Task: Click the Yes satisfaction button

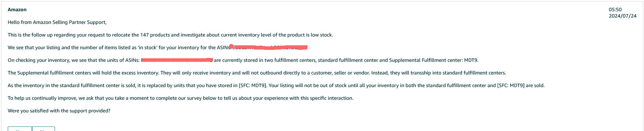Action: 20,129
